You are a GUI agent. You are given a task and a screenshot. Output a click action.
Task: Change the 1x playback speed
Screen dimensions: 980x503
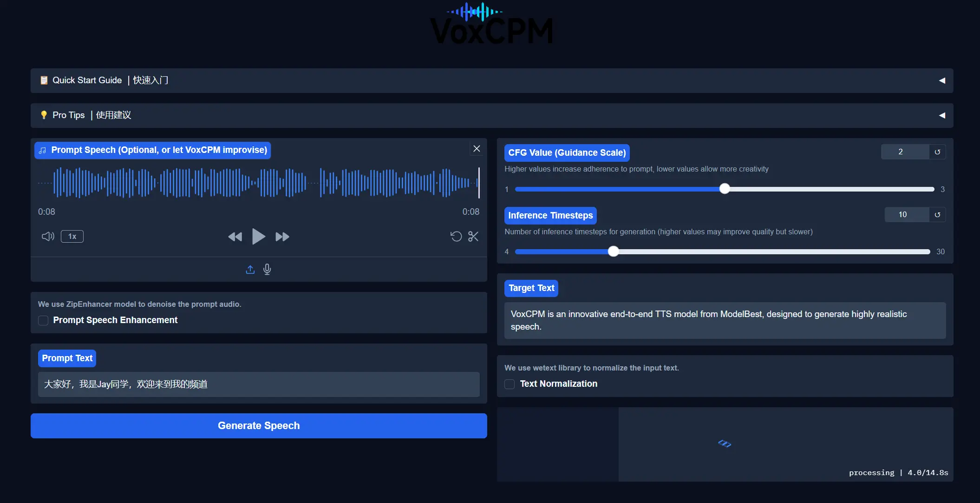[72, 236]
